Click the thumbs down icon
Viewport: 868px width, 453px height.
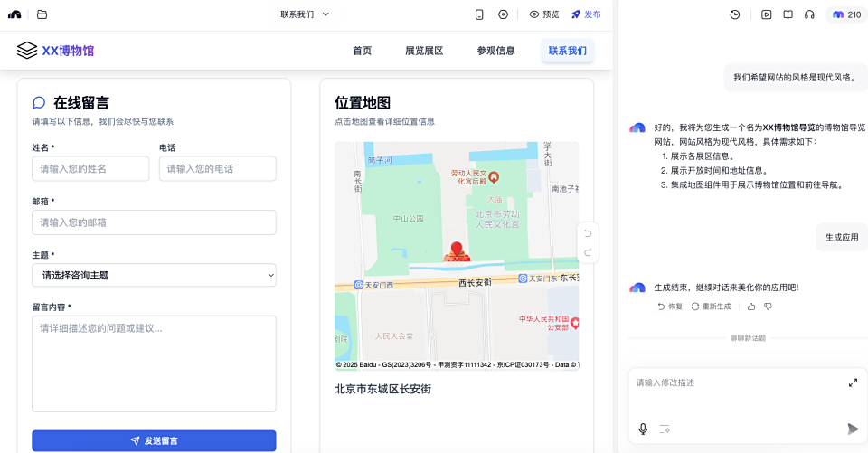pyautogui.click(x=769, y=307)
